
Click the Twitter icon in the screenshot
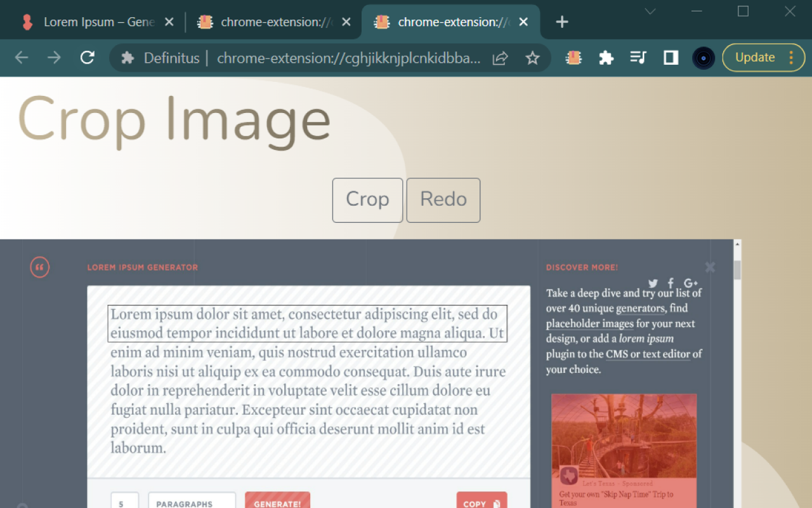point(653,283)
